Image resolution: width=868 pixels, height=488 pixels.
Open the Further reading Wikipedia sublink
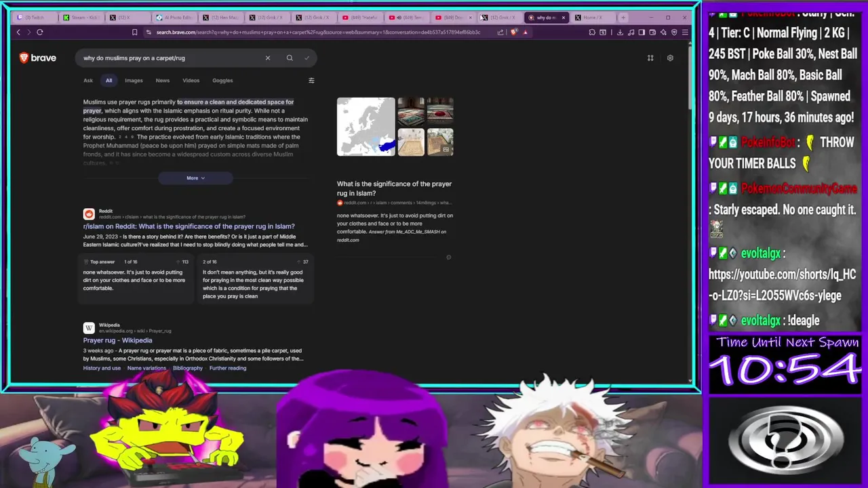point(228,368)
